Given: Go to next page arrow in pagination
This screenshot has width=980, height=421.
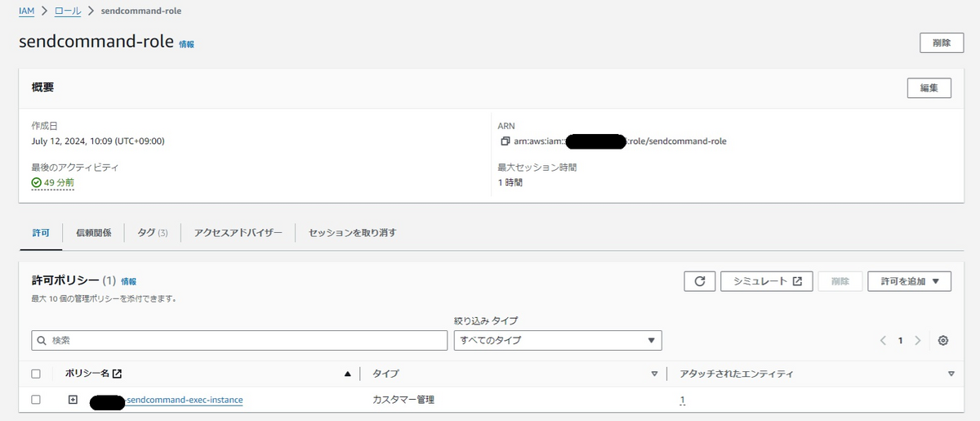Looking at the screenshot, I should [918, 341].
